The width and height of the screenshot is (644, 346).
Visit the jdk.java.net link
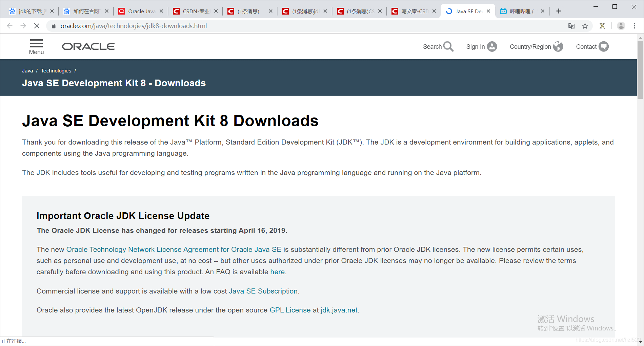339,310
